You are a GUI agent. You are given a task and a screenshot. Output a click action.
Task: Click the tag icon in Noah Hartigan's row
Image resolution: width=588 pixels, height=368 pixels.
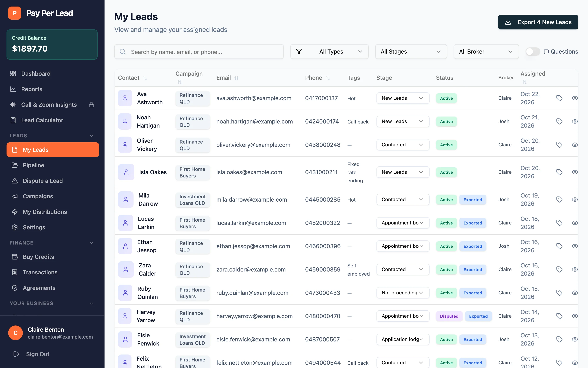coord(559,121)
